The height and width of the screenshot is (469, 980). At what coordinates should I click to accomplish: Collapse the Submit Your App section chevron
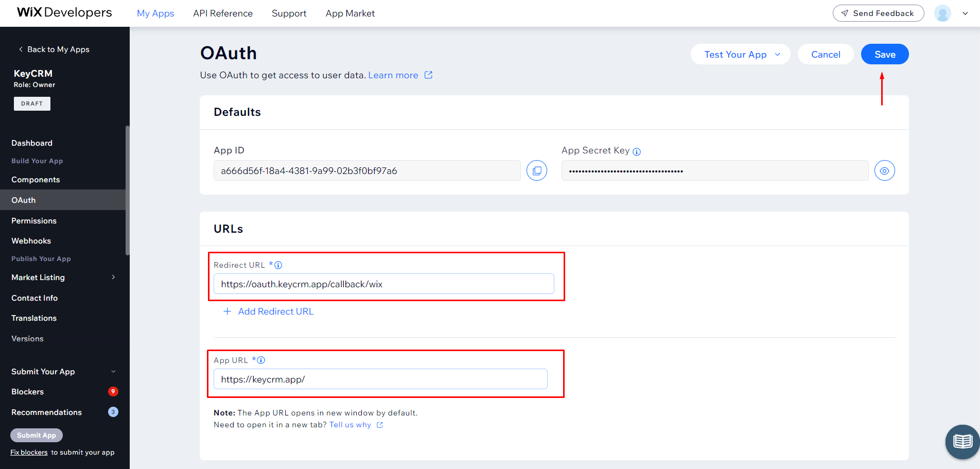113,371
